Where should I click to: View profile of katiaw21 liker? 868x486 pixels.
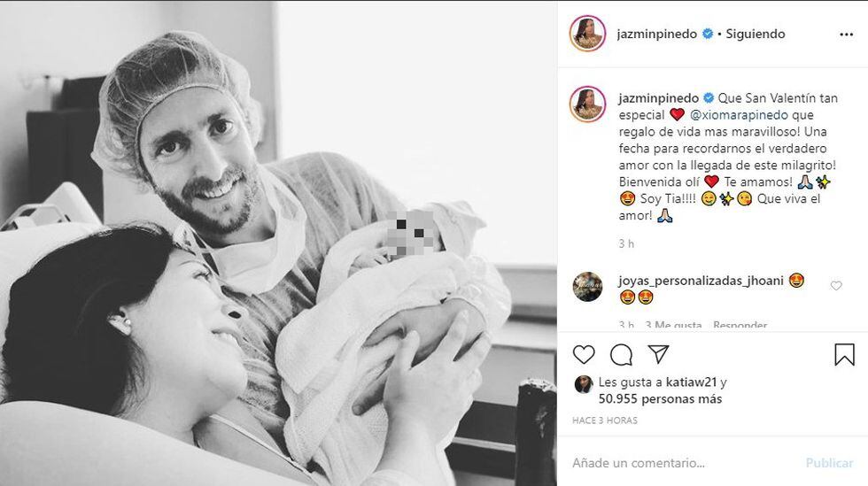(692, 382)
